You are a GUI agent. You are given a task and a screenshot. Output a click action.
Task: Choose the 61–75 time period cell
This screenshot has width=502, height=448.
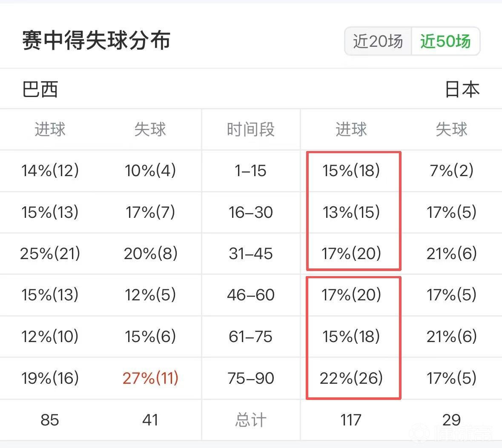coord(251,337)
